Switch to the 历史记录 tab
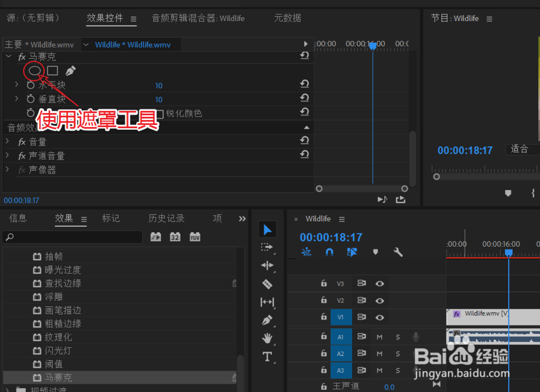The width and height of the screenshot is (540, 392). tap(166, 218)
